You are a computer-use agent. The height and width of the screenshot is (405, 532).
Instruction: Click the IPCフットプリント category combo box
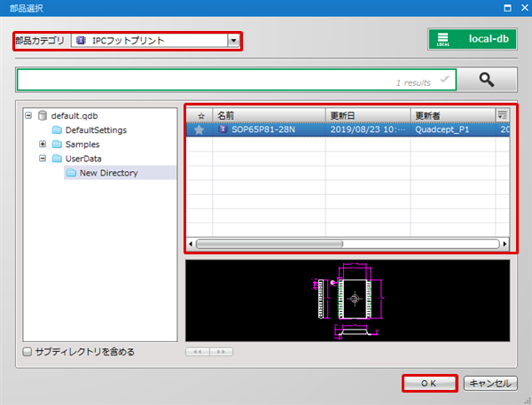click(155, 41)
